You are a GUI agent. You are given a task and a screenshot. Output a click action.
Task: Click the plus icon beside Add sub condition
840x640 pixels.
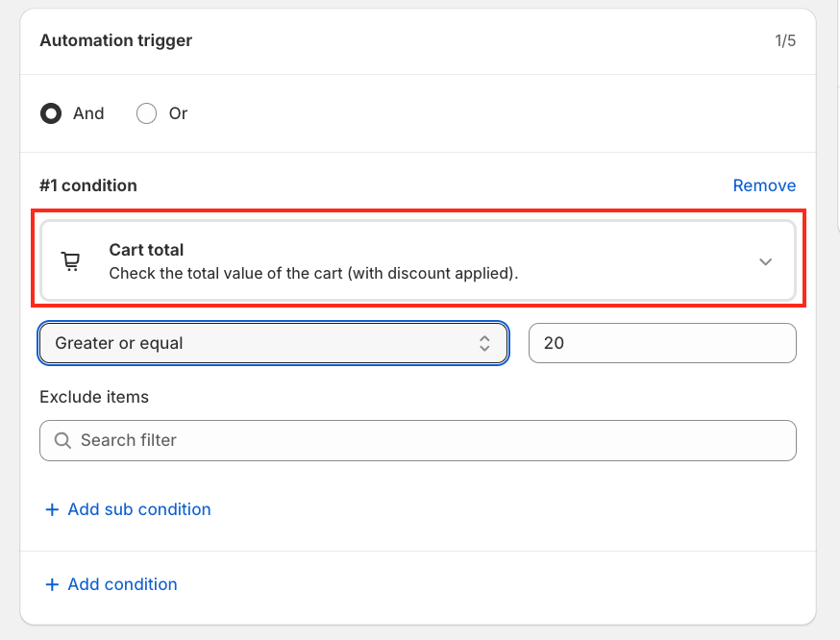pyautogui.click(x=52, y=509)
